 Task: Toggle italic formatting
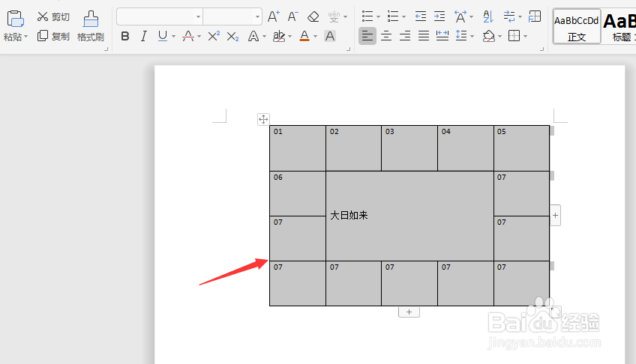[x=143, y=36]
